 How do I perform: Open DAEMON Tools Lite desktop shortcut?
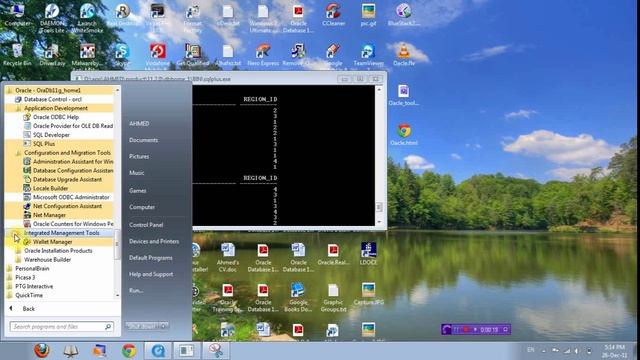(52, 19)
